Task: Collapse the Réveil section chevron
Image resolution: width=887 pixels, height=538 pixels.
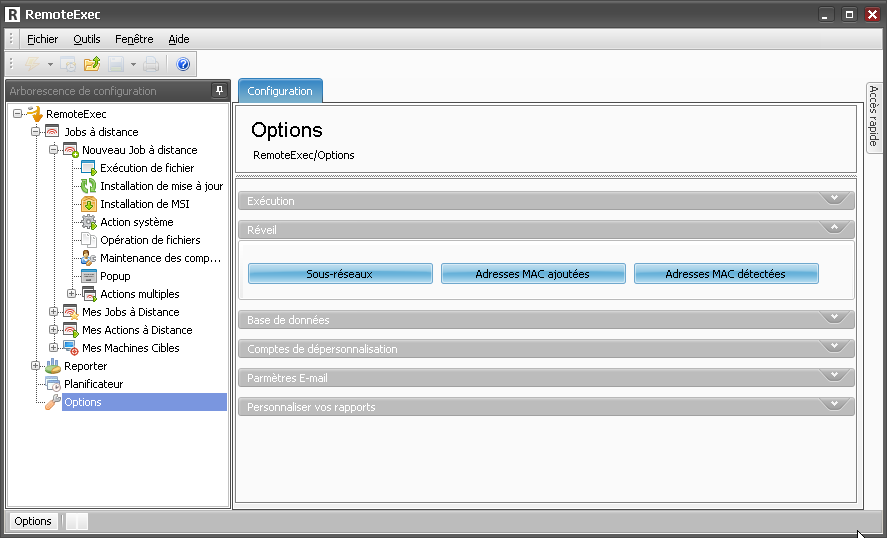Action: pyautogui.click(x=834, y=227)
